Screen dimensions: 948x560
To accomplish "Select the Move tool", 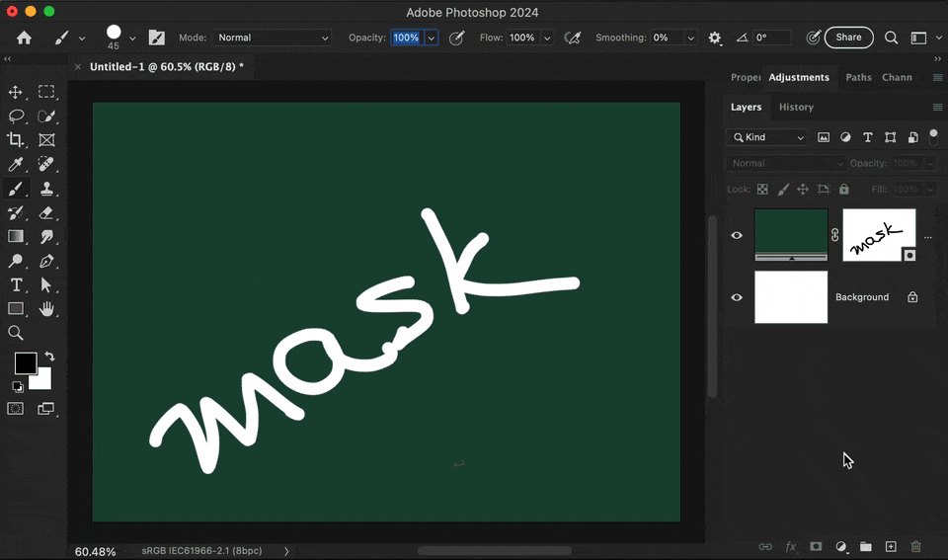I will pos(15,92).
